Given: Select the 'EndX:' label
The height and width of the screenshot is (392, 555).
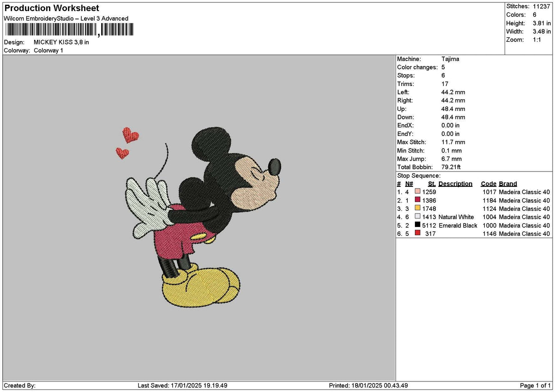Looking at the screenshot, I should 406,126.
